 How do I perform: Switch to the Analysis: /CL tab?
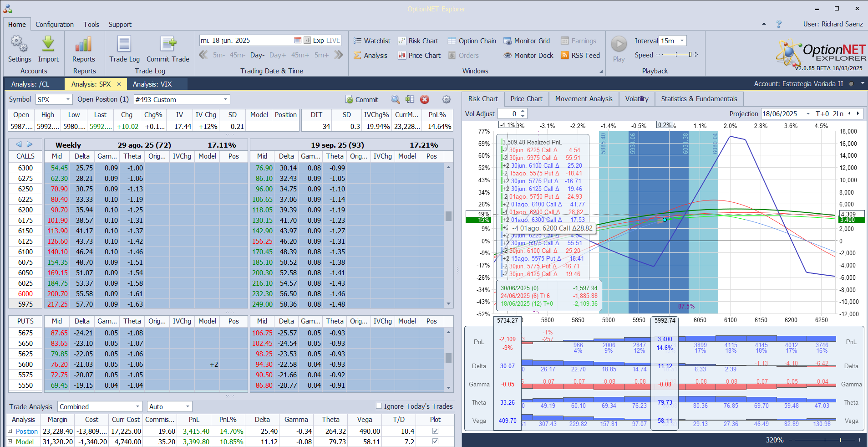click(x=30, y=84)
